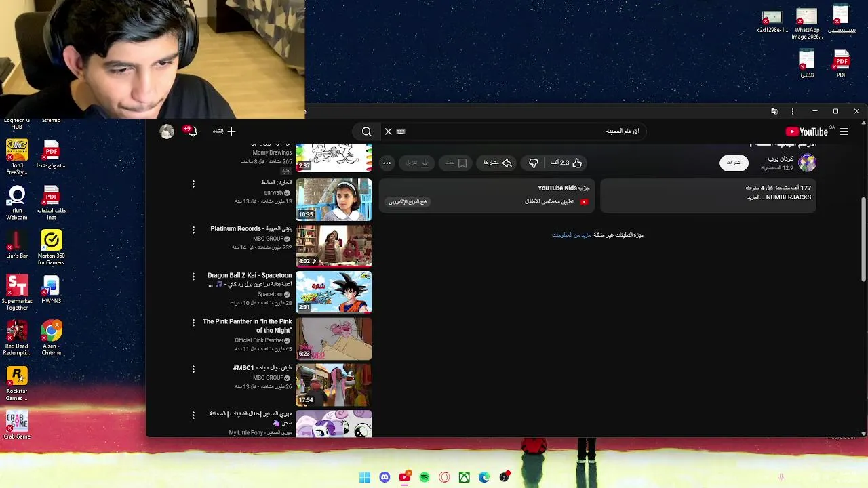
Task: Open Discord from the taskbar
Action: 384,477
